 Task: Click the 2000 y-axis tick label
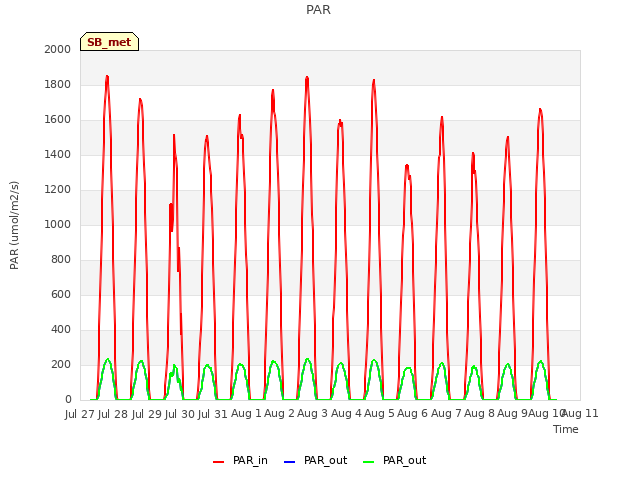[58, 49]
